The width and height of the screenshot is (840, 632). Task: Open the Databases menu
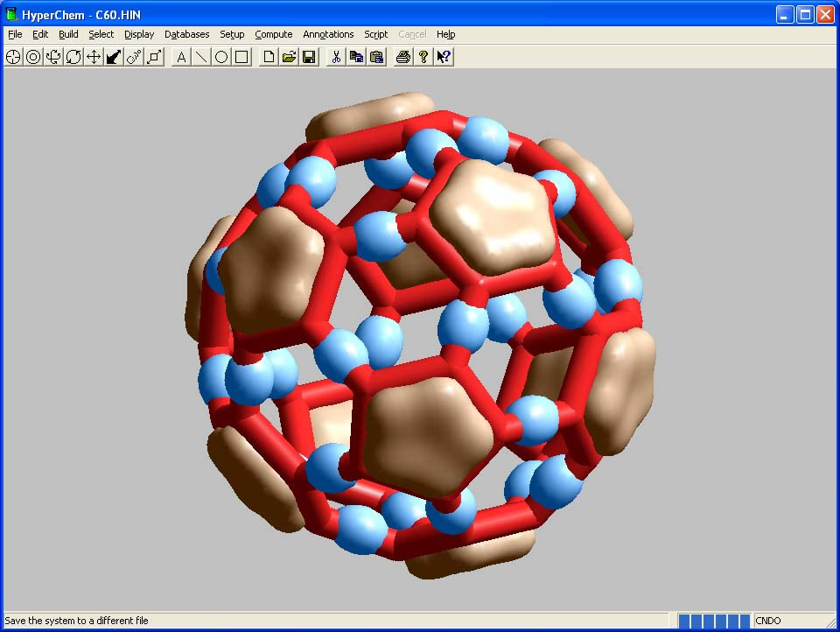click(186, 34)
